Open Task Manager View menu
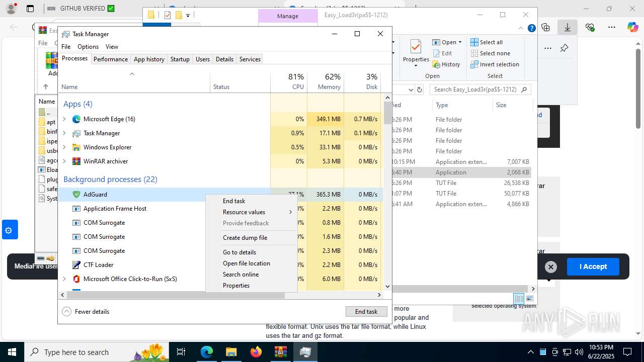This screenshot has height=362, width=644. click(112, 47)
